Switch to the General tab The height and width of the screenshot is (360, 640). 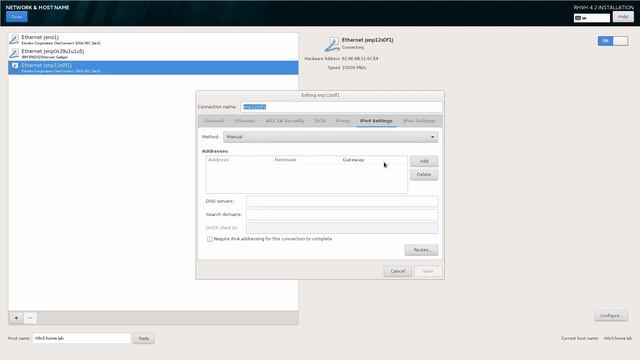point(214,121)
